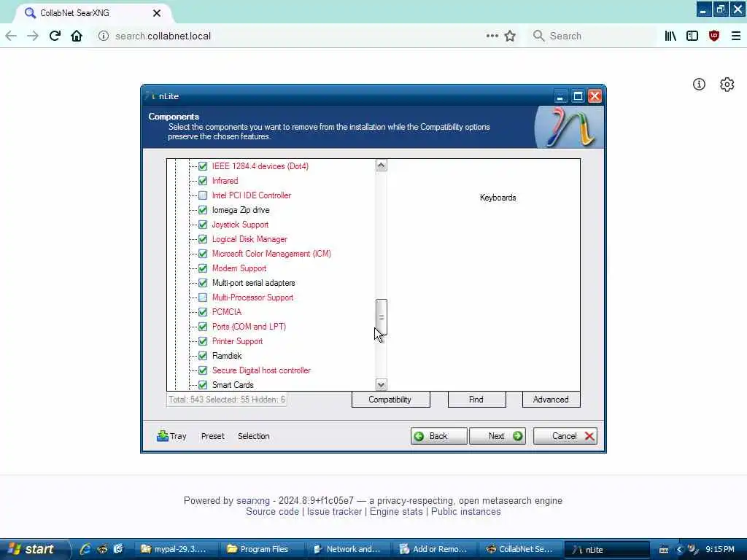Screen dimensions: 747x560
Task: Open the page actions three-dot menu
Action: [x=492, y=36]
